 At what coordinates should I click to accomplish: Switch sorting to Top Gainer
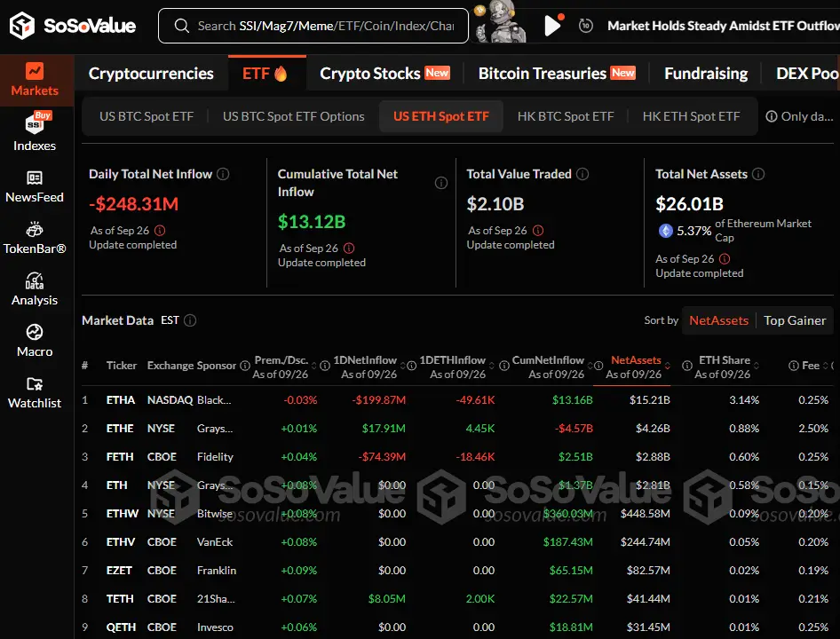click(795, 320)
